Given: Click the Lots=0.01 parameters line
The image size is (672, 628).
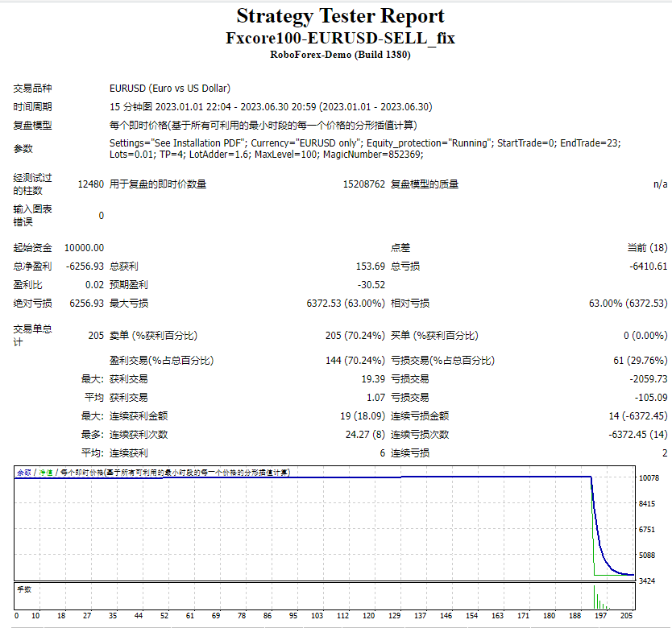Looking at the screenshot, I should click(266, 155).
